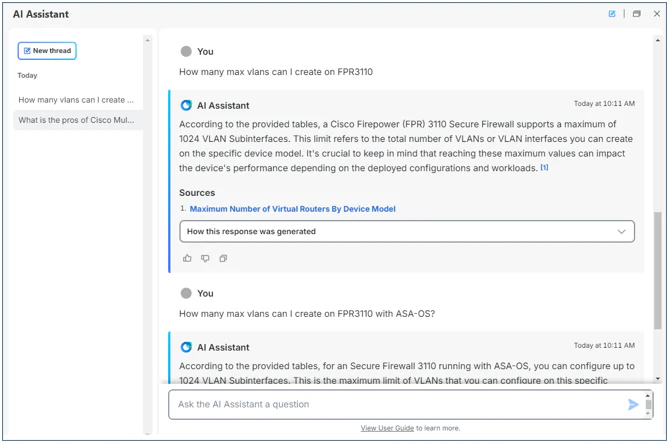Click the send message arrow icon
This screenshot has height=444, width=670.
(x=633, y=404)
